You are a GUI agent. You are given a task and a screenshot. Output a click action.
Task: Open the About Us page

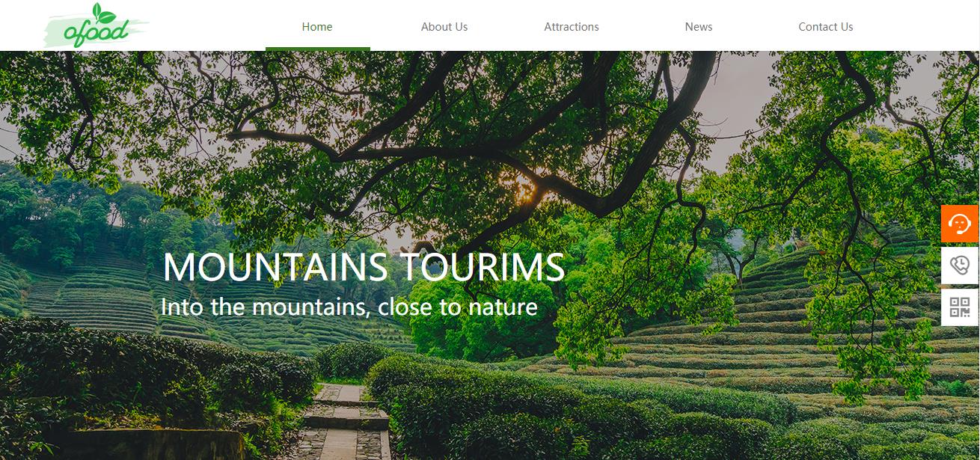[444, 26]
